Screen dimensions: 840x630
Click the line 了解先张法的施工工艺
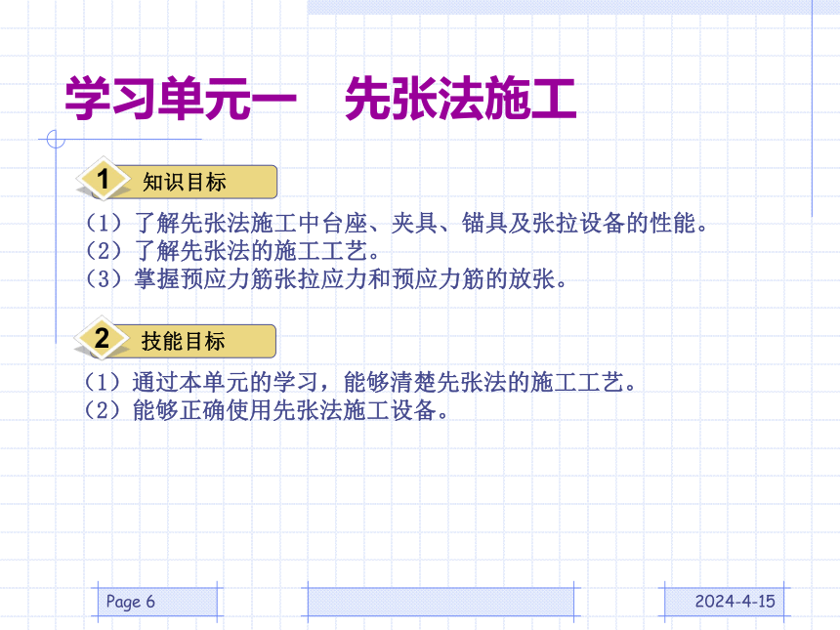pos(231,251)
